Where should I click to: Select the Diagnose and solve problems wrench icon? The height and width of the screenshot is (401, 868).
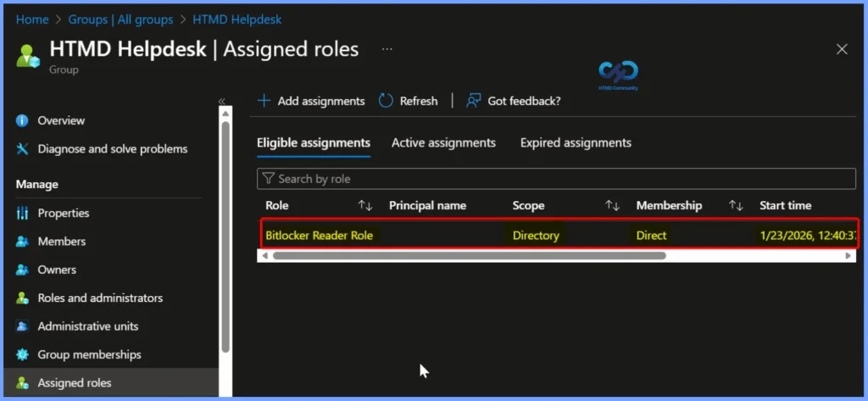pyautogui.click(x=22, y=149)
